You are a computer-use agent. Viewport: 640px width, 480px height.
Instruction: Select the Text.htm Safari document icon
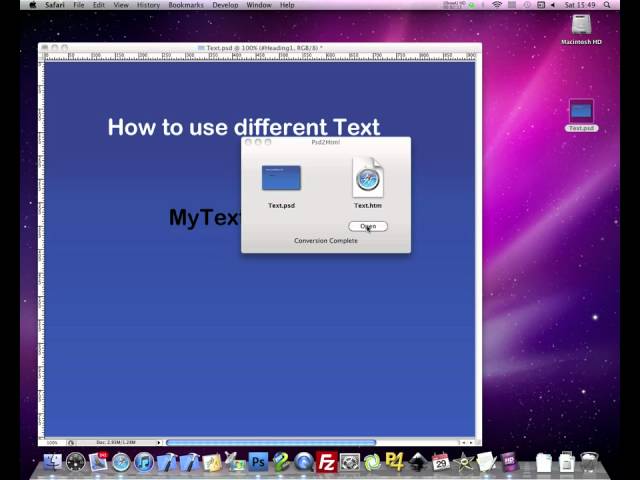pyautogui.click(x=368, y=177)
